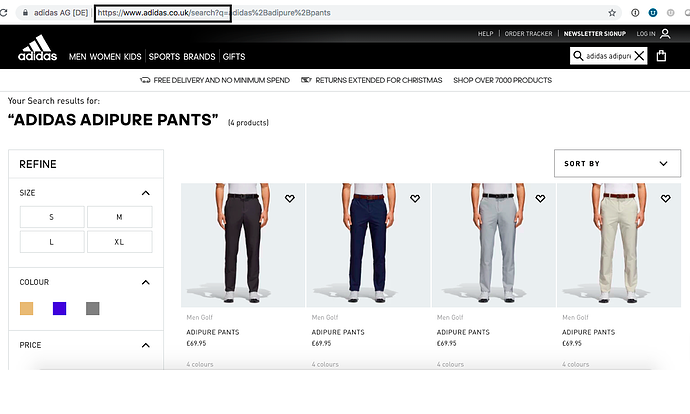Select size XL filter
This screenshot has height=414, width=690.
click(x=119, y=241)
